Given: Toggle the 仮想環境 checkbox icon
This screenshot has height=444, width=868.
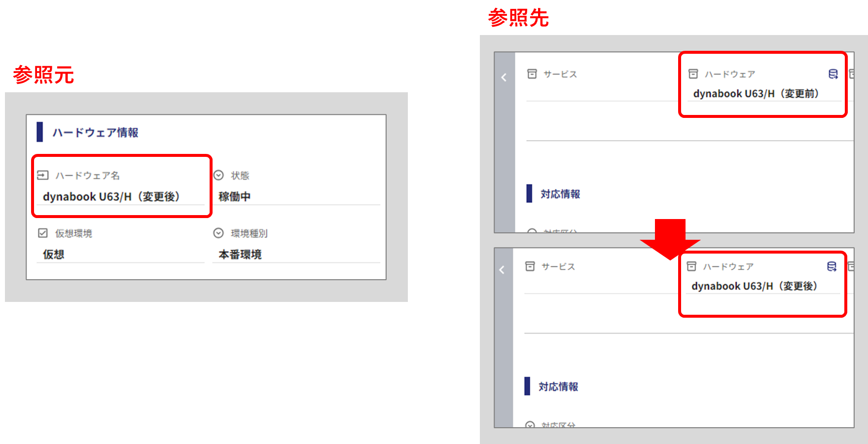Looking at the screenshot, I should pos(43,233).
